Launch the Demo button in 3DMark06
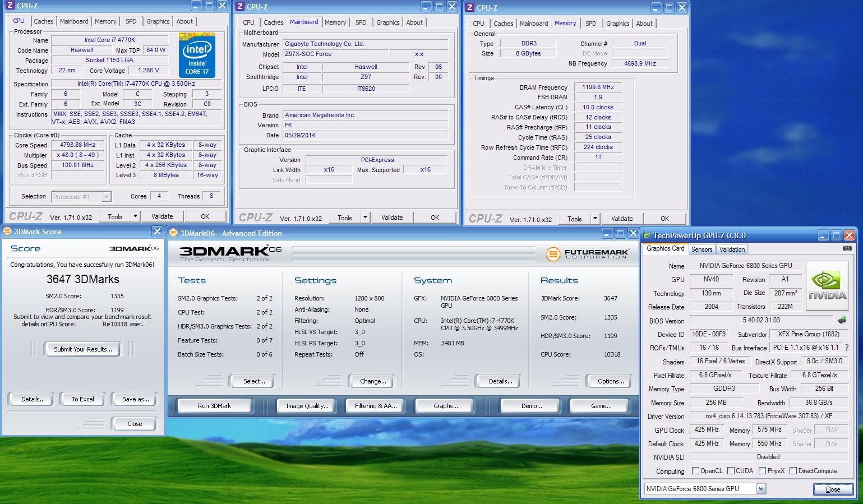The width and height of the screenshot is (863, 504). point(532,406)
